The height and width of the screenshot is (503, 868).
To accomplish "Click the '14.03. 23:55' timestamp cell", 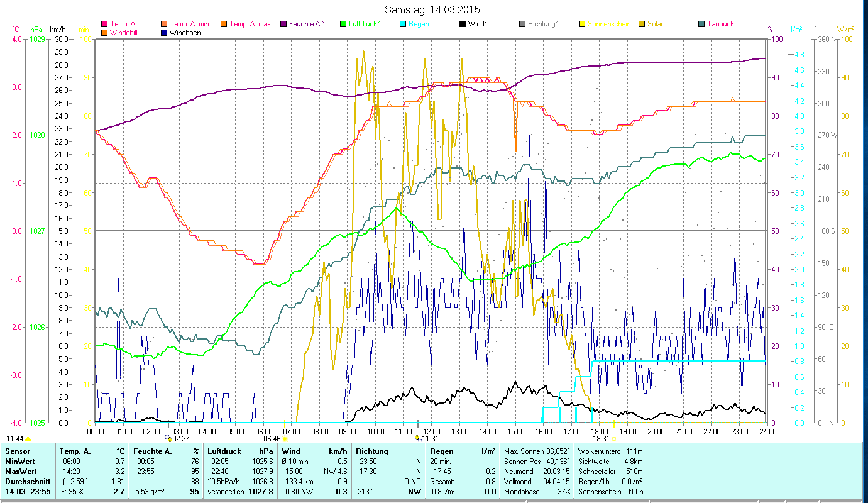I will click(x=28, y=491).
